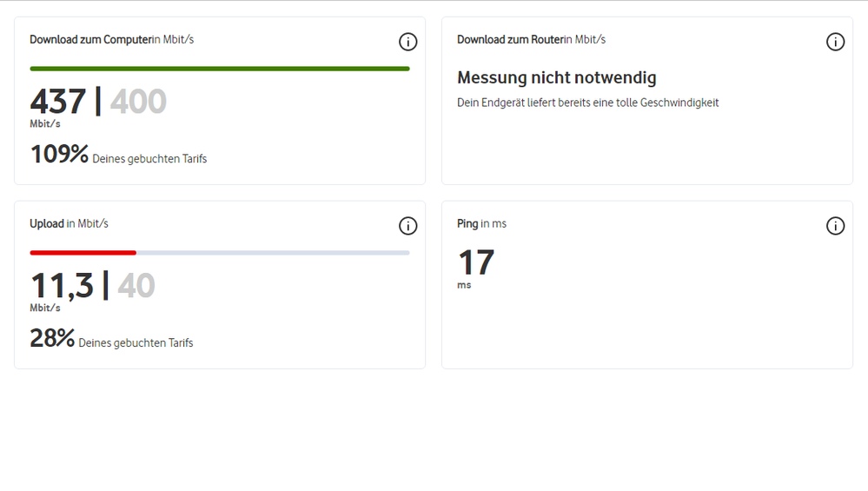This screenshot has width=868, height=491.
Task: Click the 28% upload tariff percentage
Action: click(52, 339)
